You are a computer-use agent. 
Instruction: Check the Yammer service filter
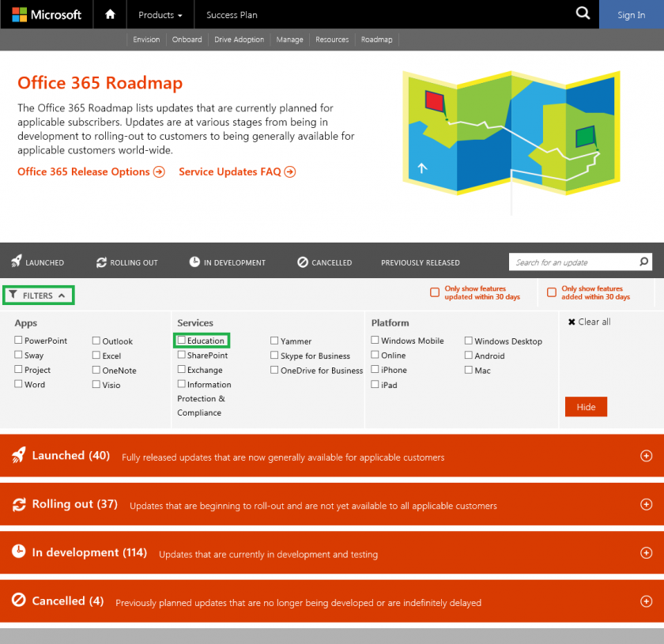pyautogui.click(x=274, y=341)
